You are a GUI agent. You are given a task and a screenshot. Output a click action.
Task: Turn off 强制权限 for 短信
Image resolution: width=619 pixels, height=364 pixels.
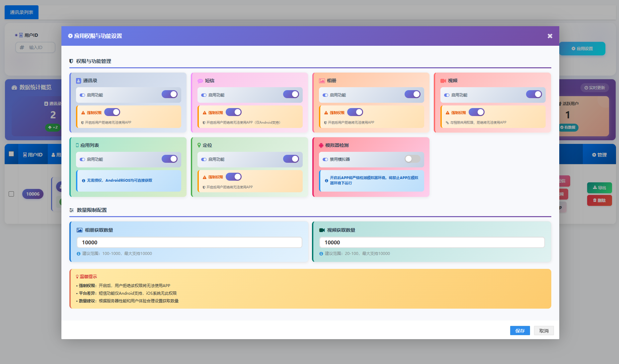tap(234, 112)
